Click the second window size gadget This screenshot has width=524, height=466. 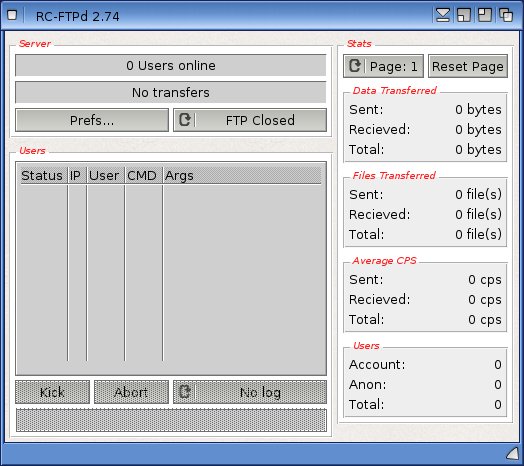point(485,15)
